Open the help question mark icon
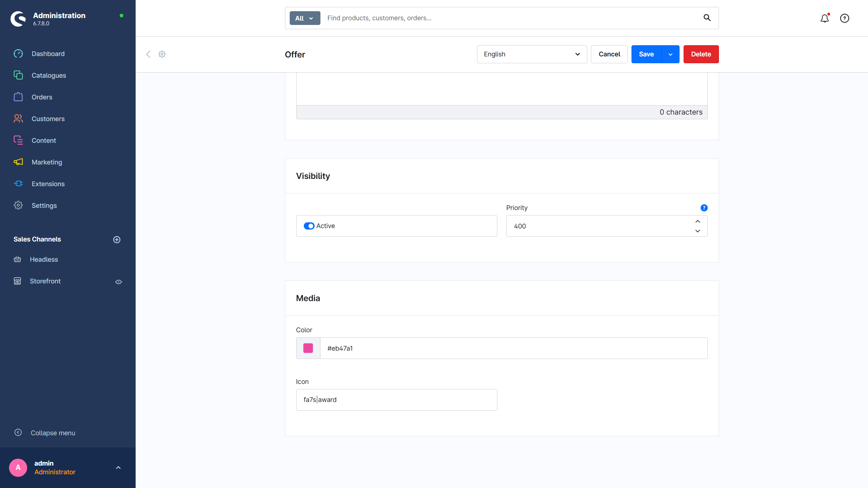The width and height of the screenshot is (868, 488). [x=844, y=18]
